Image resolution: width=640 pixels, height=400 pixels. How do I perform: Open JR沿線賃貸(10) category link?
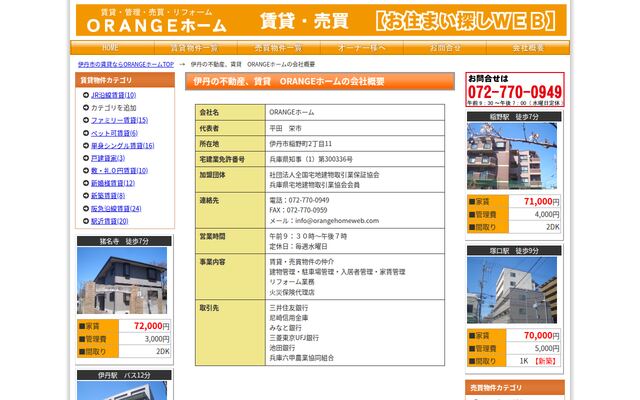coord(113,95)
